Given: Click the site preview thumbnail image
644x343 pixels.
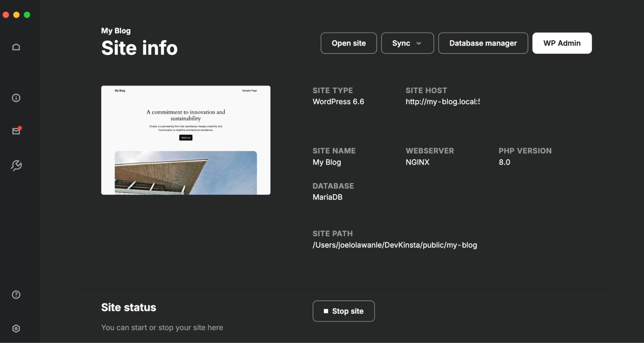Looking at the screenshot, I should pyautogui.click(x=186, y=140).
